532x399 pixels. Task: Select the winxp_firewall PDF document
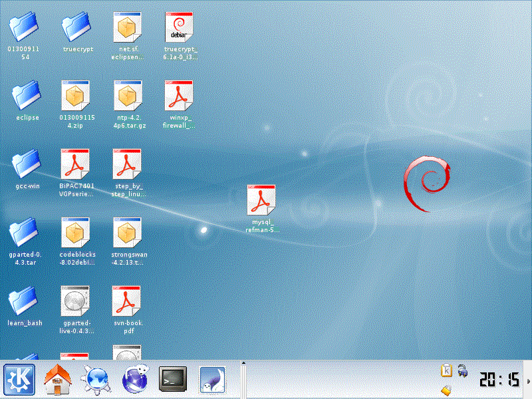[x=179, y=96]
